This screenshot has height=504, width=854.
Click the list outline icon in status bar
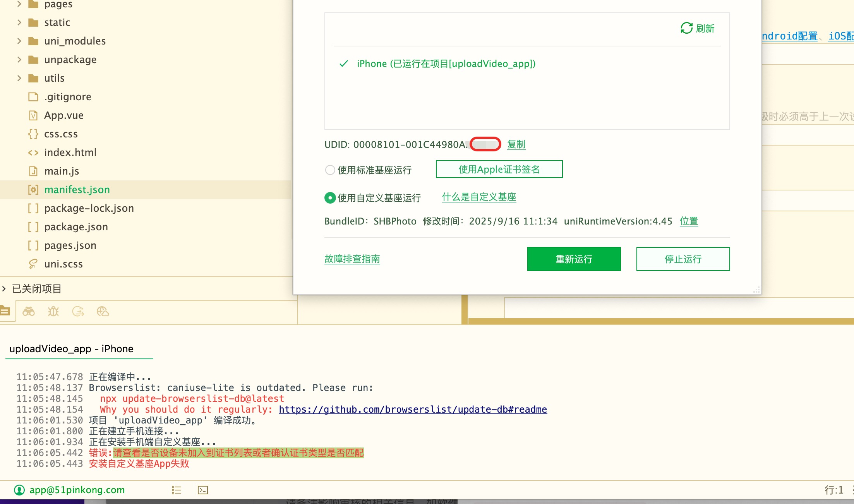177,490
